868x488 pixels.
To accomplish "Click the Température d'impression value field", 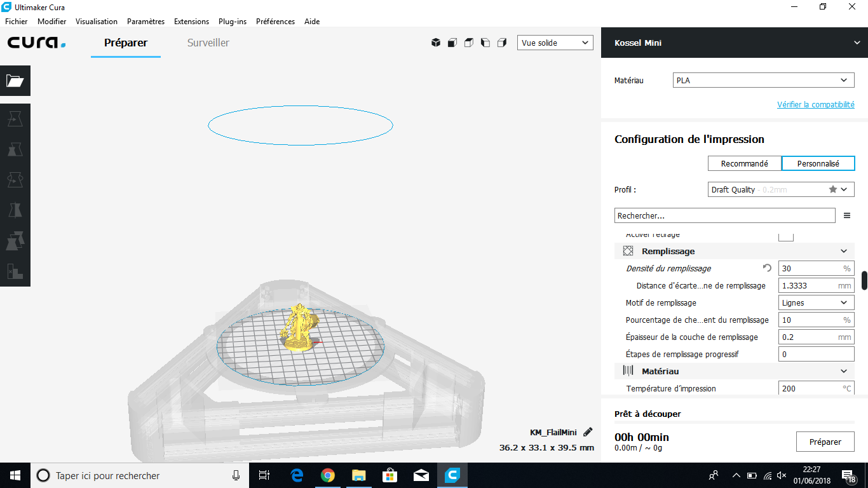I will tap(817, 388).
